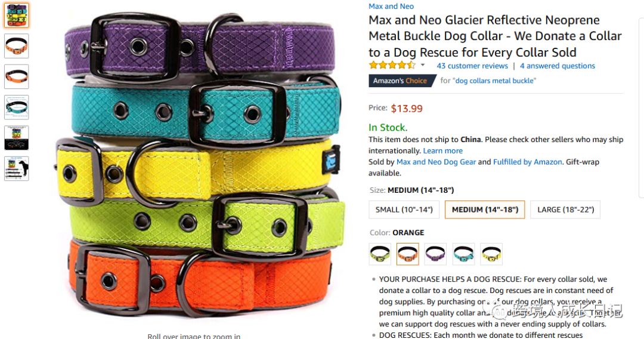Open the 43 customer reviews link
This screenshot has width=644, height=339.
[x=472, y=66]
